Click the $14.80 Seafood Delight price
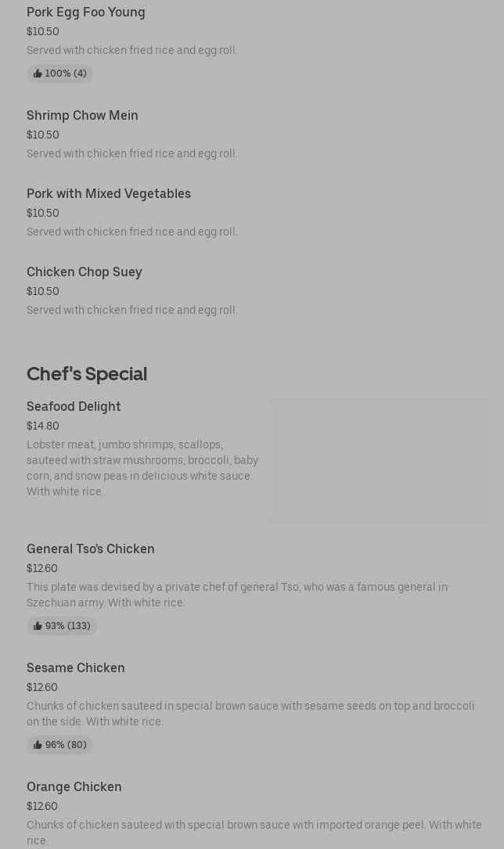Screen dimensions: 504x849 click(43, 426)
